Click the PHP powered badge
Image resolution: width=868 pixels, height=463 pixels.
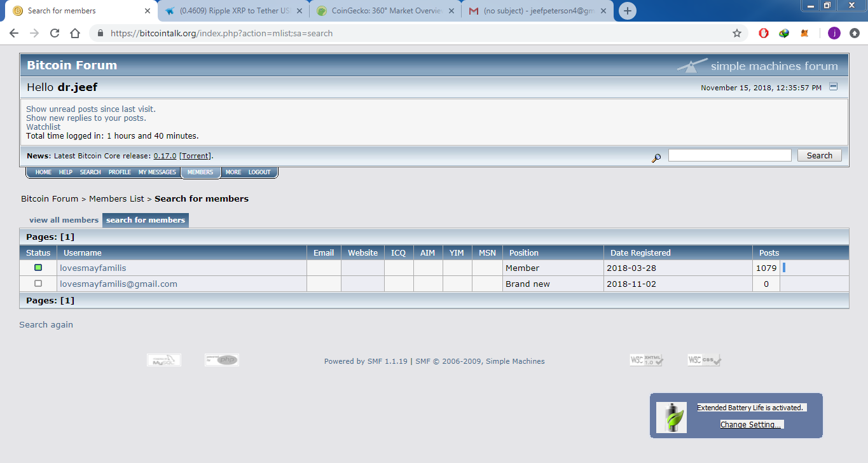click(x=222, y=360)
